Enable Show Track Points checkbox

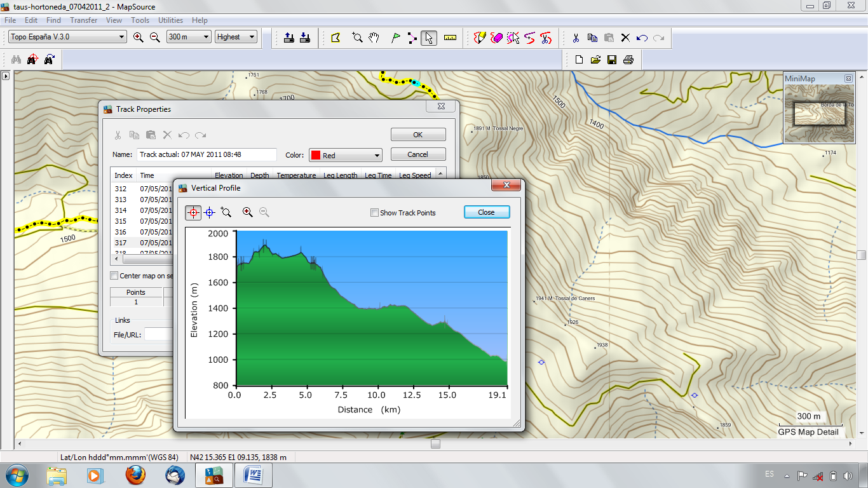pyautogui.click(x=375, y=213)
